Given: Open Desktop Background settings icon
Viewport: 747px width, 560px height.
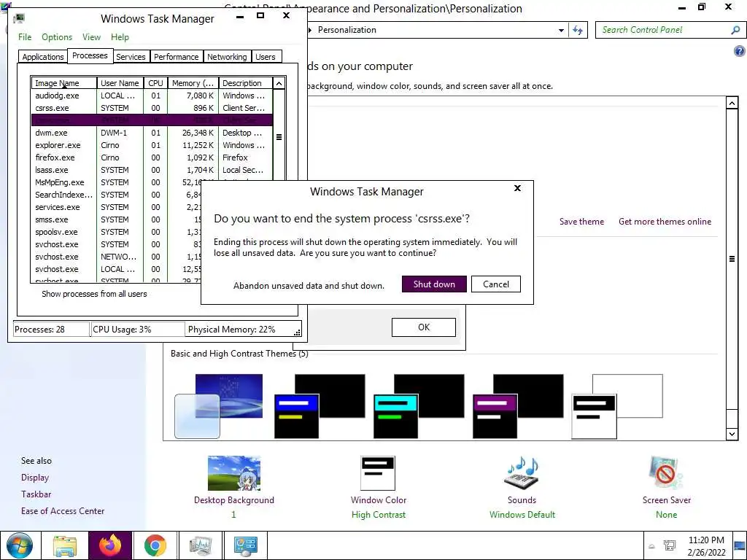Looking at the screenshot, I should coord(234,473).
